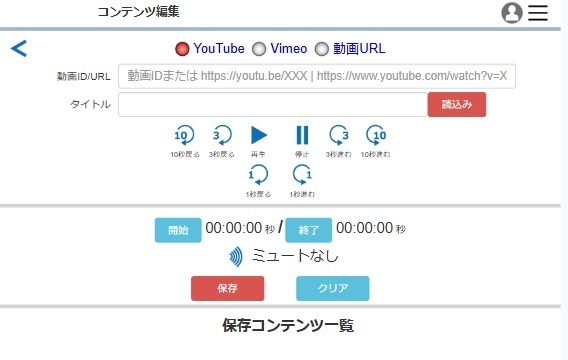Image resolution: width=568 pixels, height=360 pixels.
Task: Select the Vimeo radio button
Action: (x=259, y=49)
